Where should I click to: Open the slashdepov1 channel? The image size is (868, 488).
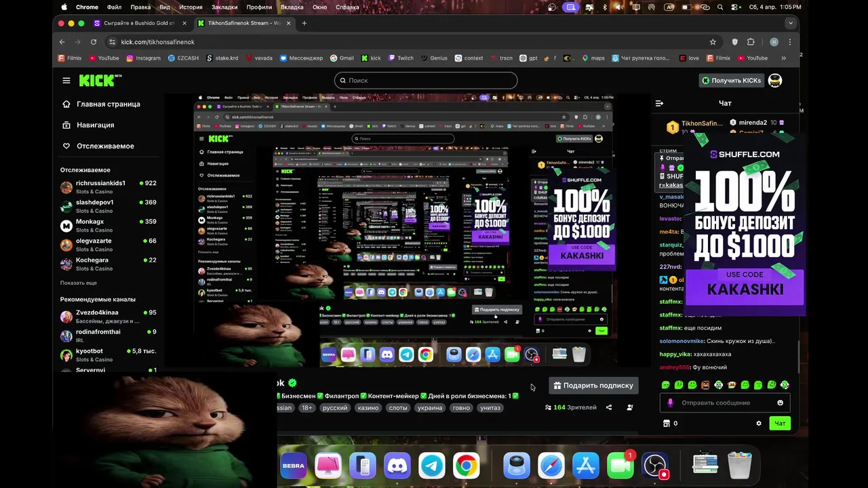108,206
